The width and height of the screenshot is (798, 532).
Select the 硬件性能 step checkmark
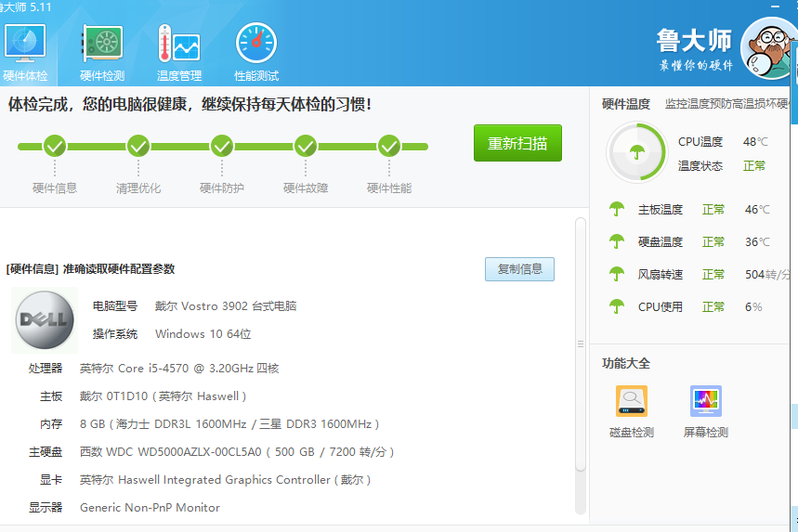point(388,146)
